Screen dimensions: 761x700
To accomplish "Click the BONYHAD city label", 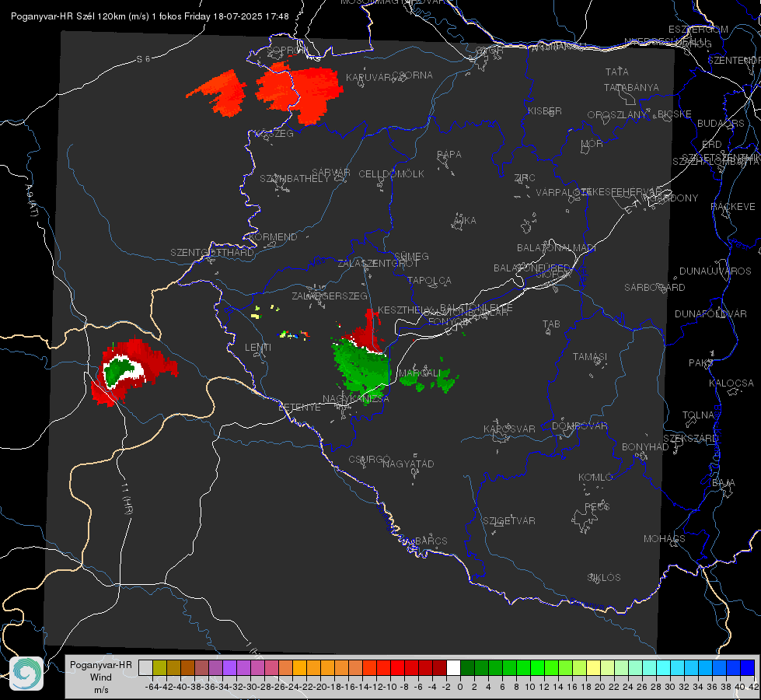I will click(x=645, y=447).
